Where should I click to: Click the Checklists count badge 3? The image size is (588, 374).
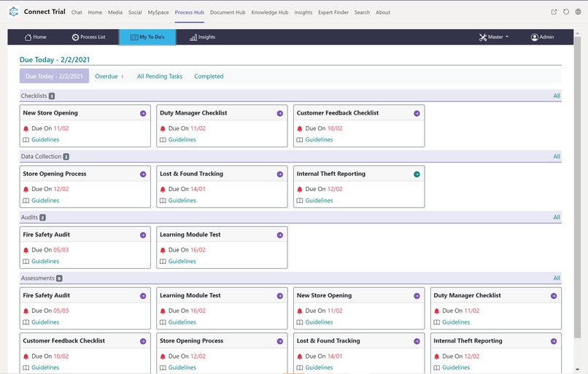point(52,96)
